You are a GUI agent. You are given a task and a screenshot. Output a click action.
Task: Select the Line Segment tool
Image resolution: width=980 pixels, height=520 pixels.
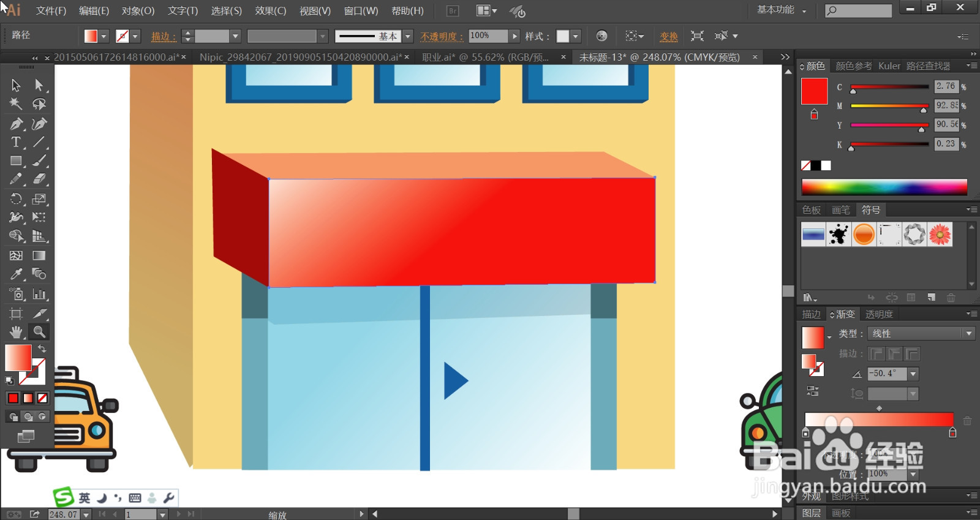tap(39, 142)
